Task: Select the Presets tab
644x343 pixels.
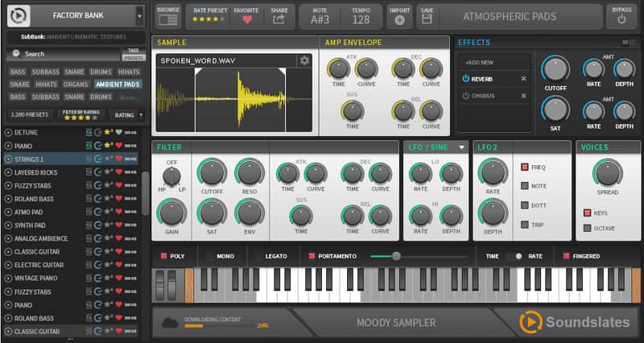Action: click(x=134, y=58)
